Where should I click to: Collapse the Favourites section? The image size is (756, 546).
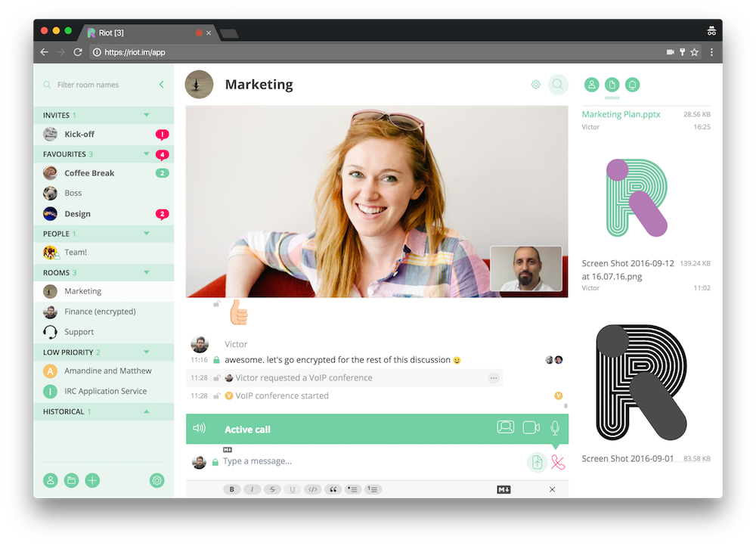(147, 154)
